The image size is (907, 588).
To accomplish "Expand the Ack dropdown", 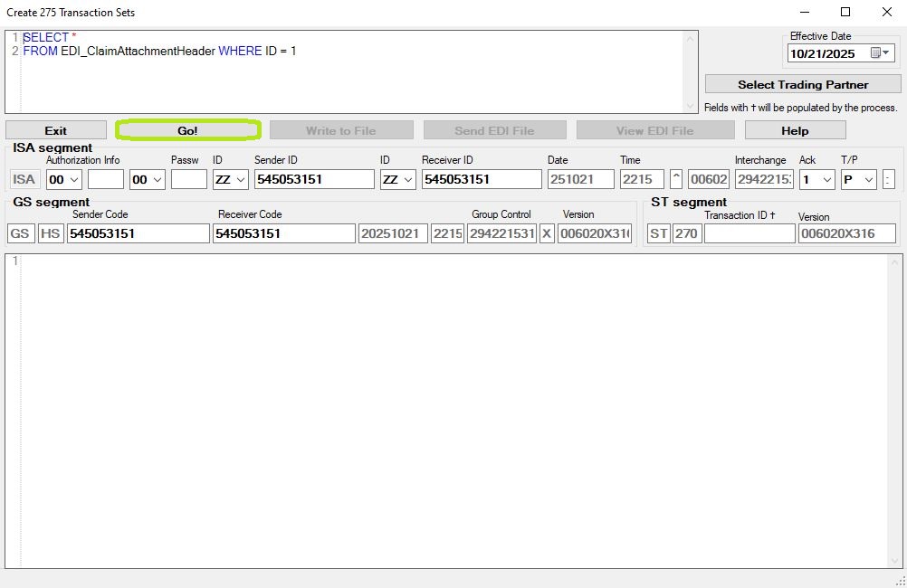I will pos(827,180).
